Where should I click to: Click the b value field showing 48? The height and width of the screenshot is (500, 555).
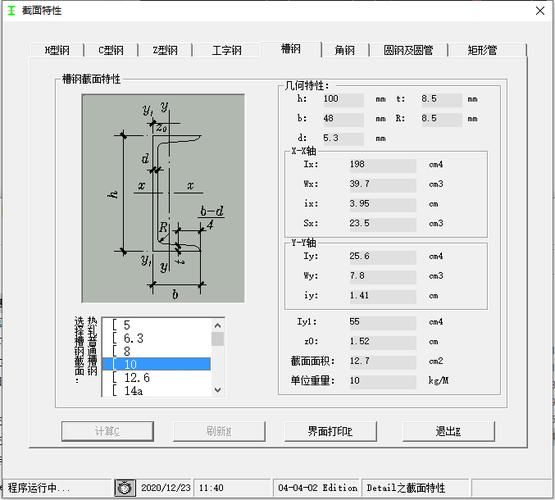(x=343, y=119)
